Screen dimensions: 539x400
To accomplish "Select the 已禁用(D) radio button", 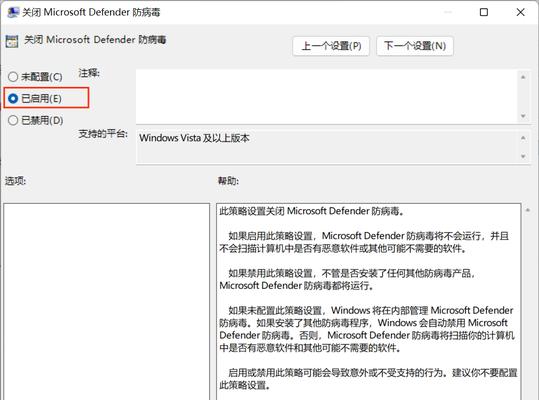I will click(x=13, y=120).
